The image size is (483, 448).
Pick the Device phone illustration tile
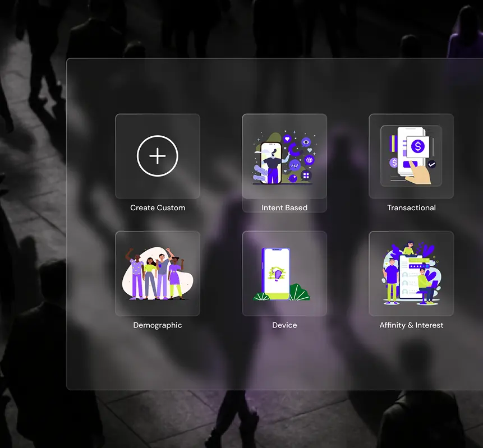pos(284,274)
